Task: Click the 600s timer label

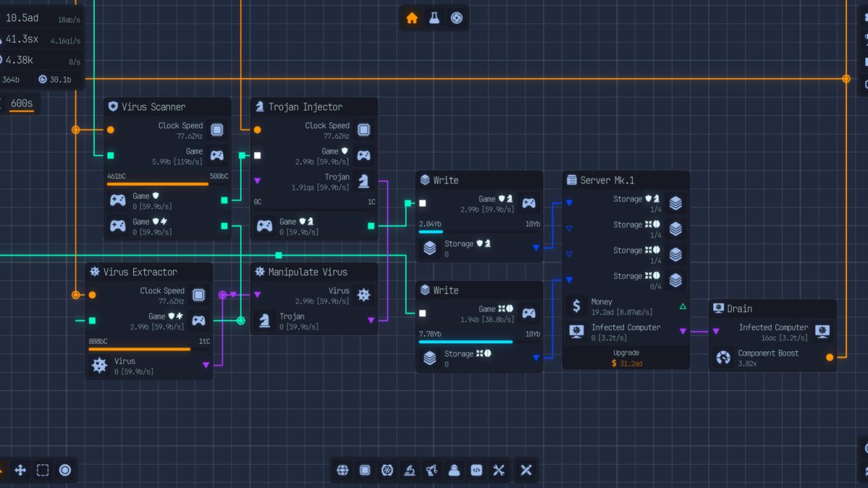Action: (x=22, y=103)
